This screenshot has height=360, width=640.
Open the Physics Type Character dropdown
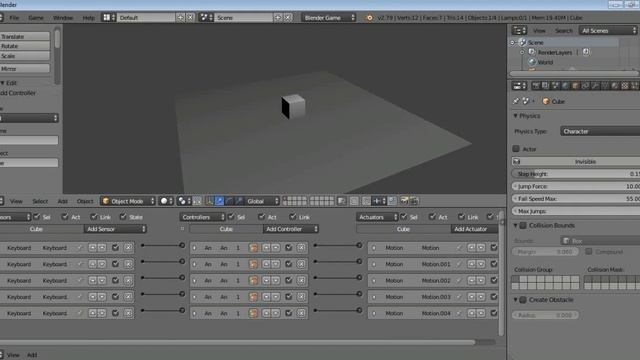pyautogui.click(x=600, y=131)
